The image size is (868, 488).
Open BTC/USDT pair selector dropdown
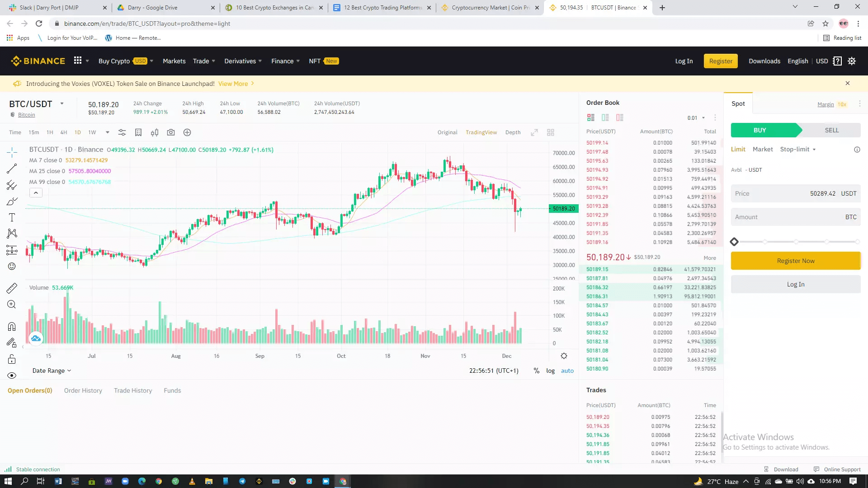point(62,103)
